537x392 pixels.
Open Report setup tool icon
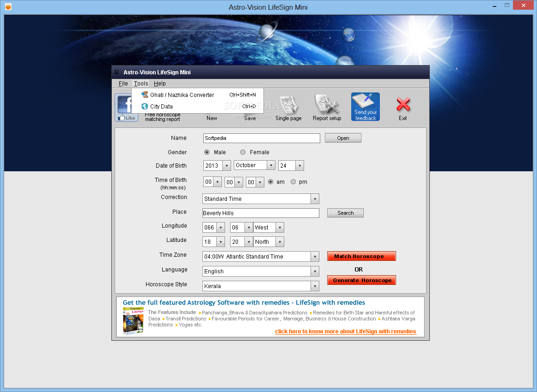coord(327,104)
